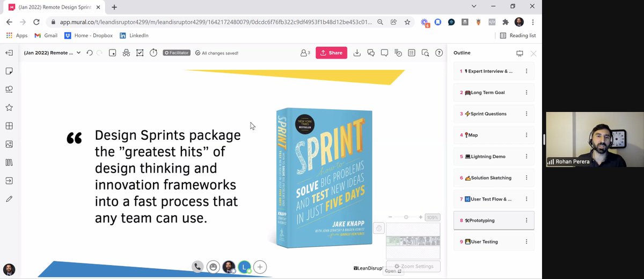Toggle the Facilitator badge

point(177,53)
